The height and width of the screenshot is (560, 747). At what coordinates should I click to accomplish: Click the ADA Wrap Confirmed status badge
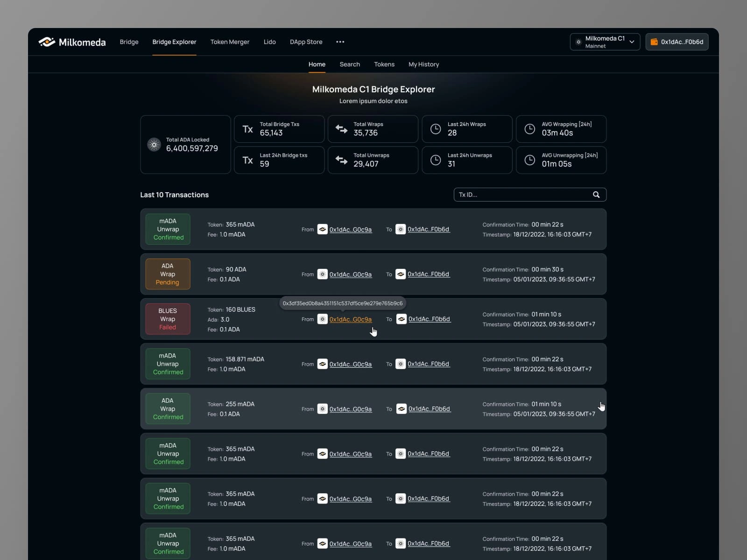pyautogui.click(x=168, y=409)
